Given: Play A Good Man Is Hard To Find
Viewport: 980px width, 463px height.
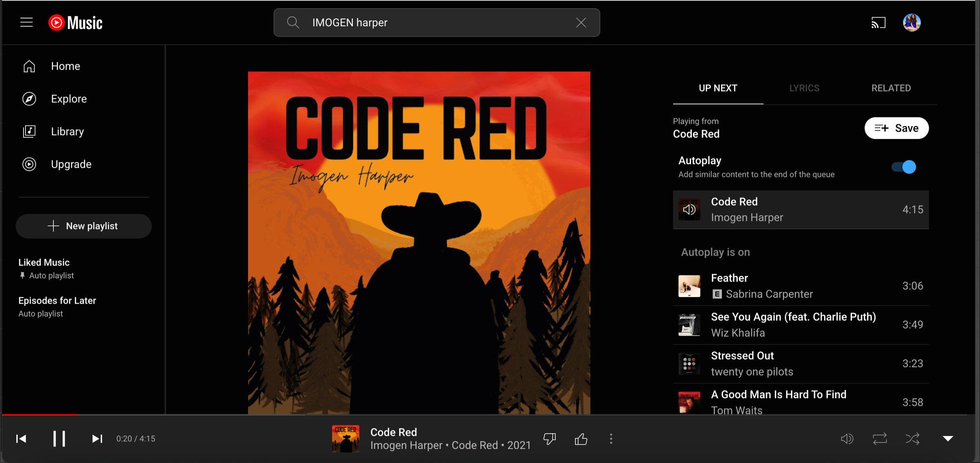Looking at the screenshot, I should 800,399.
